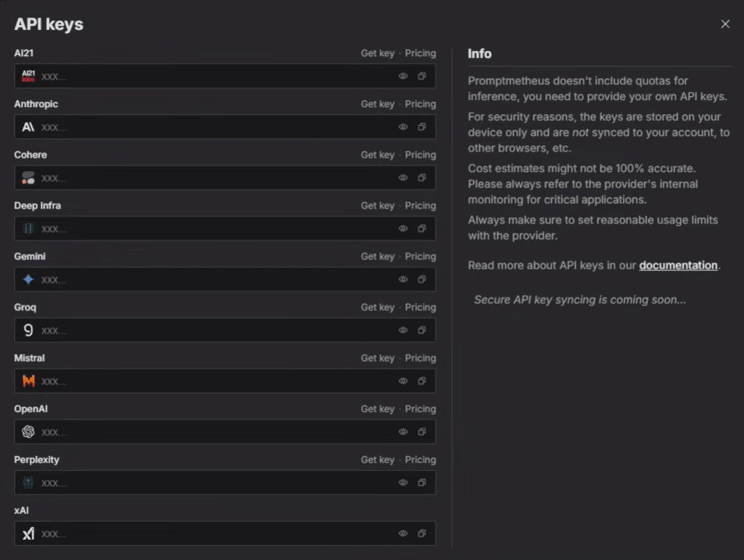This screenshot has width=744, height=560.
Task: Show the Groq key with eye icon
Action: (x=403, y=330)
